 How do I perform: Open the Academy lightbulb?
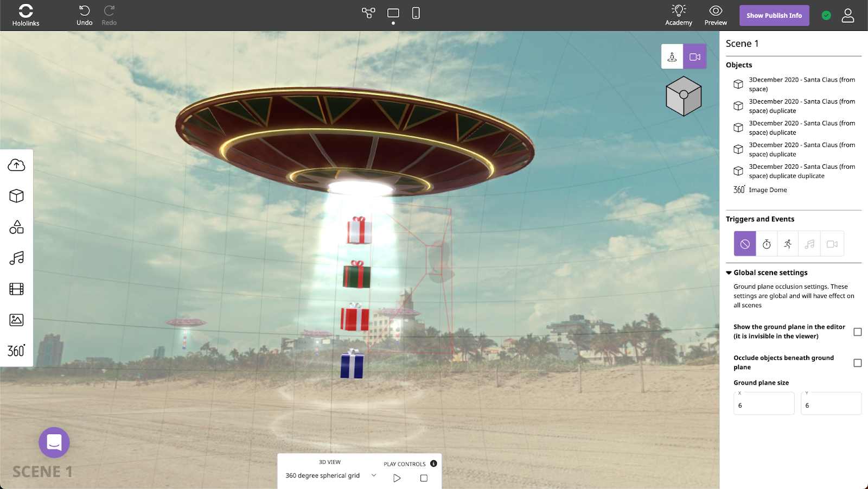point(679,15)
